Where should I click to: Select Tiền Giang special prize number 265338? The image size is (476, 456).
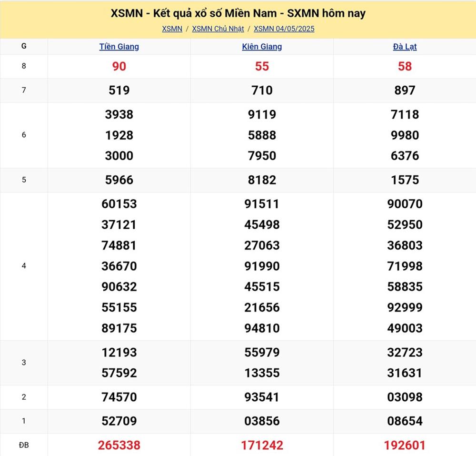[119, 445]
